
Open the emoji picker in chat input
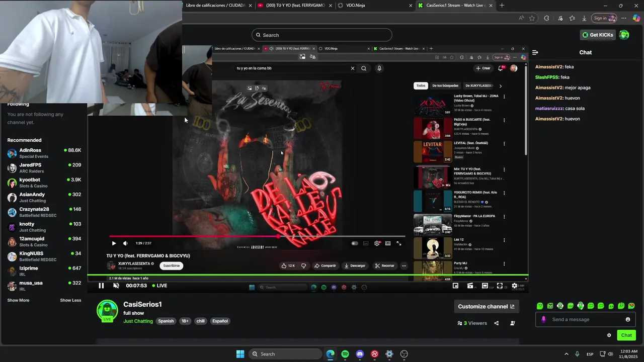[x=628, y=319]
